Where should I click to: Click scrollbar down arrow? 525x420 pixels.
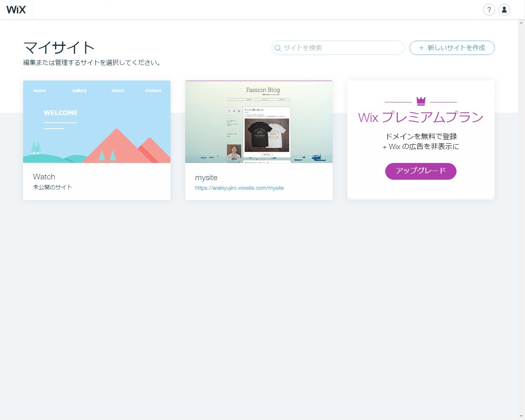point(521,416)
